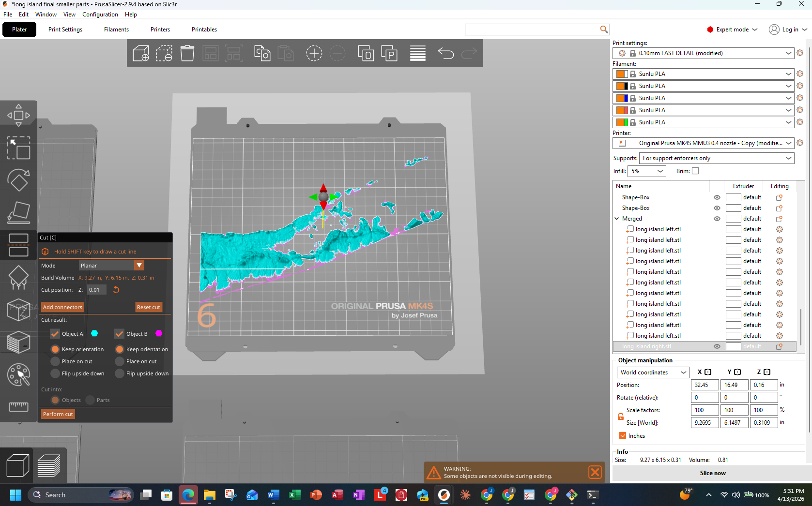This screenshot has height=506, width=812.
Task: Click the search magnifier icon
Action: (x=604, y=30)
